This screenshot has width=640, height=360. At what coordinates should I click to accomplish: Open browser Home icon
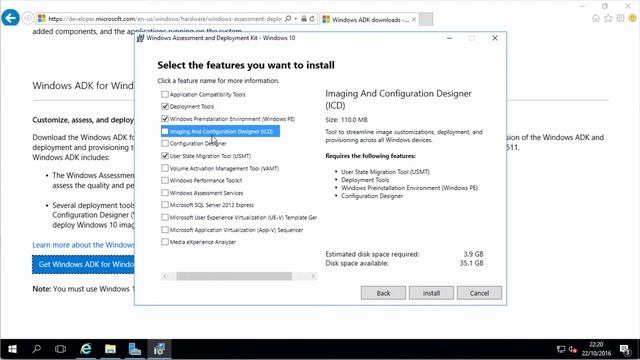[596, 18]
